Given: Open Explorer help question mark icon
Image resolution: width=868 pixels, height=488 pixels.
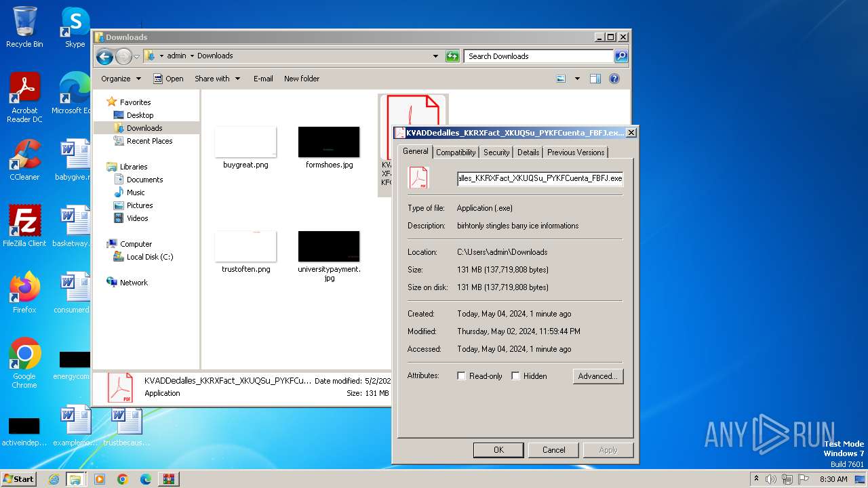Looking at the screenshot, I should [614, 79].
